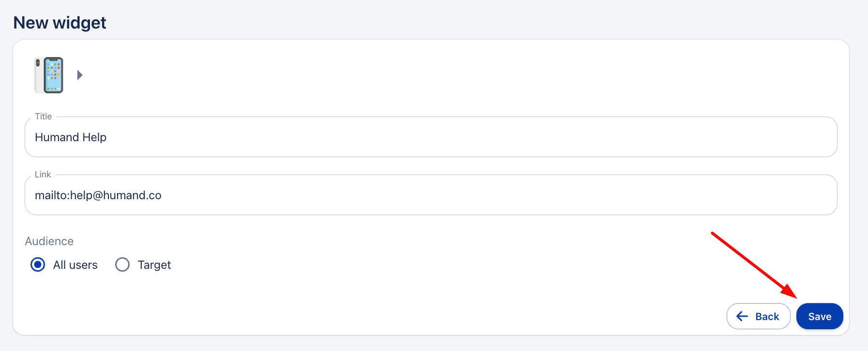
Task: Click the "Back" text label
Action: coord(767,317)
